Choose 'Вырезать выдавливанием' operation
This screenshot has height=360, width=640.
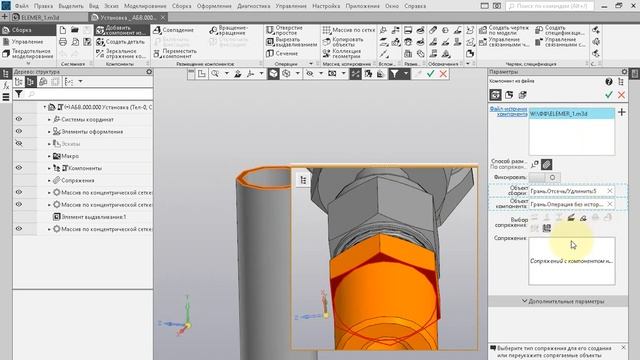coord(291,42)
